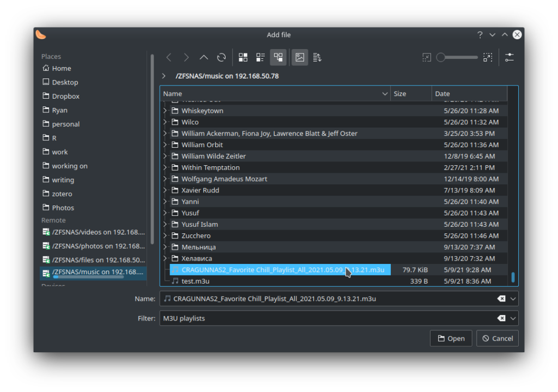Click the path '/ZFSNAS/music on 192.168.50.78'

(x=227, y=76)
